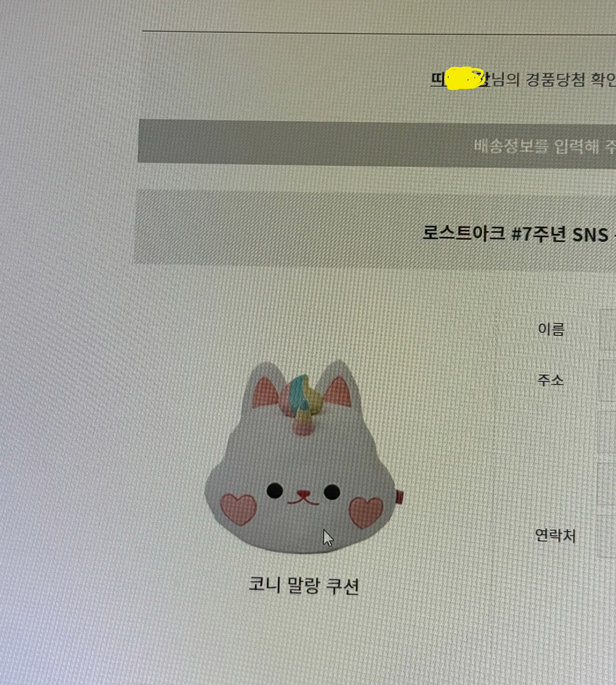Screen dimensions: 616x685
Task: Click the 주소 field label
Action: click(x=550, y=379)
